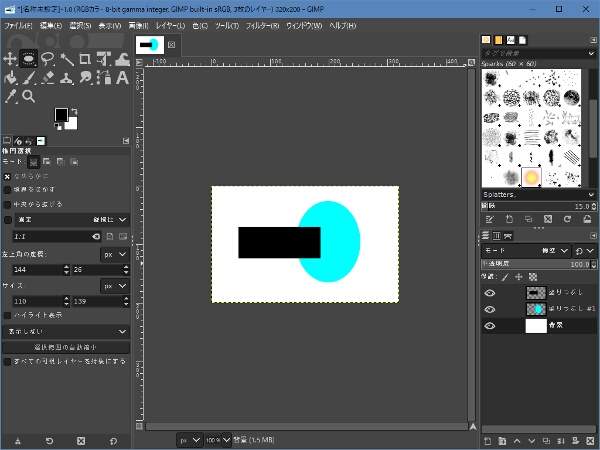The height and width of the screenshot is (450, 600).
Task: Enable the ハイライト表示 checkbox
Action: pos(9,315)
